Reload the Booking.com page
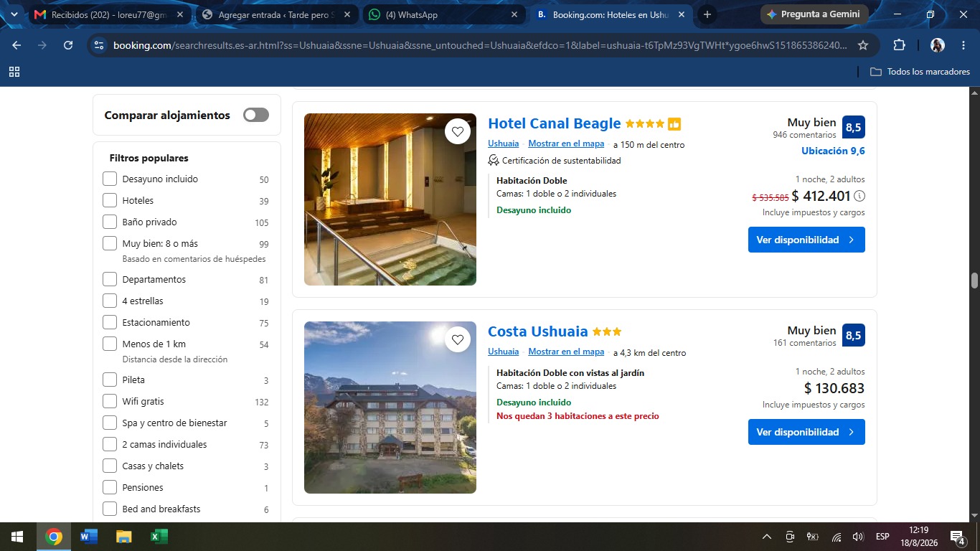This screenshot has width=980, height=551. [68, 45]
